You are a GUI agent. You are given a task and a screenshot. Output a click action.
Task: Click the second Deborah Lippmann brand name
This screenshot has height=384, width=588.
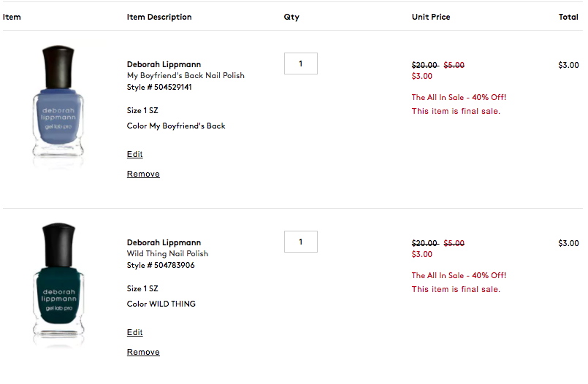point(164,242)
